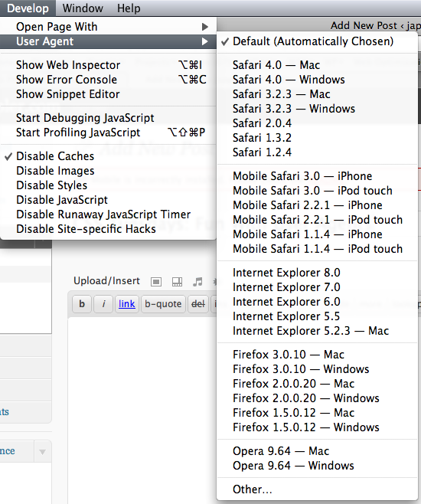Viewport: 421px width, 504px height.
Task: Pick Safari 3.2.3 — Windows
Action: [317, 109]
